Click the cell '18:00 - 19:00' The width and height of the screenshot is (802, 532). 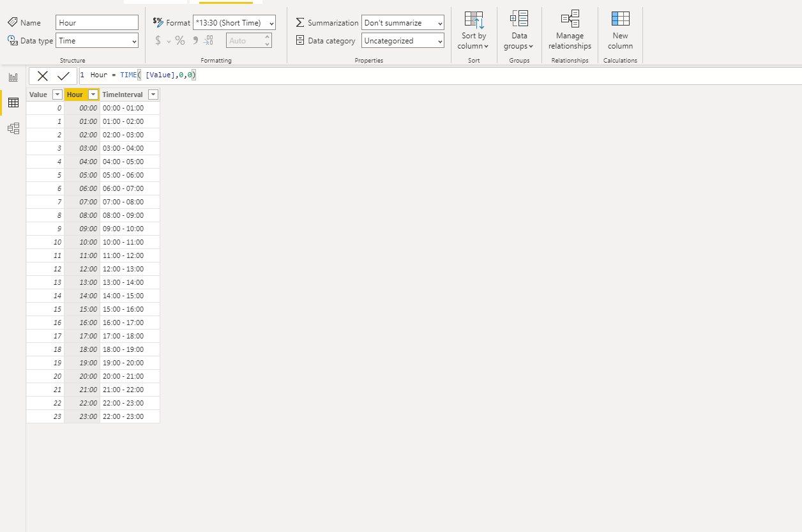click(x=130, y=349)
